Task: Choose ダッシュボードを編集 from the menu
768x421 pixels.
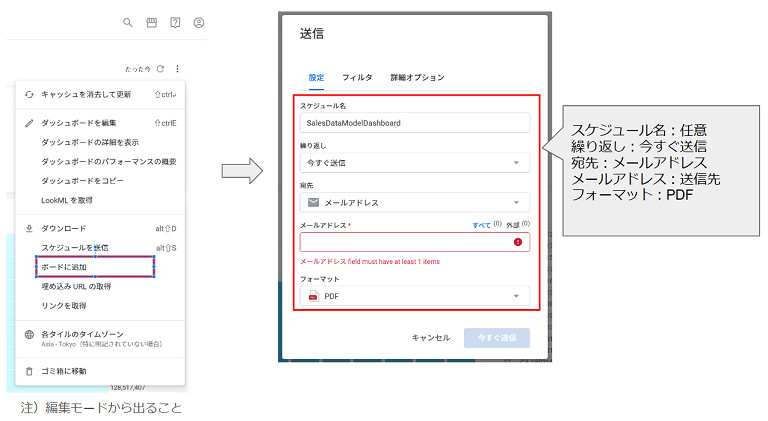Action: click(100, 123)
